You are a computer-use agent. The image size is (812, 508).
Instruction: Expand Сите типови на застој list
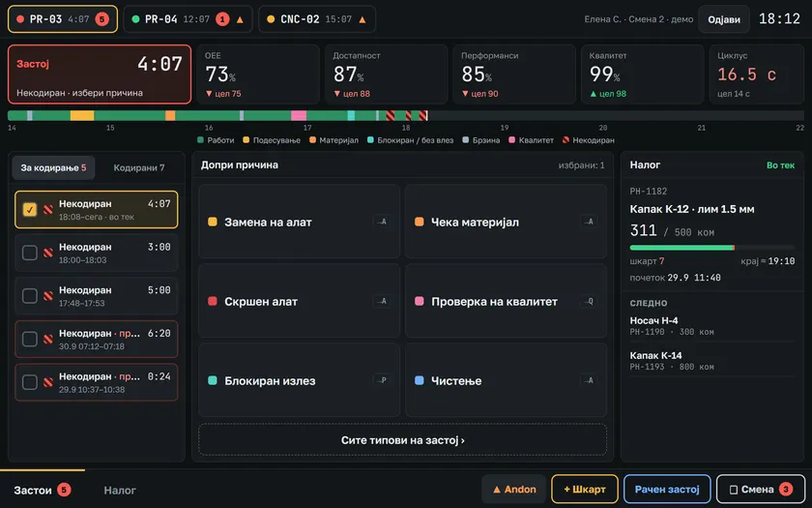pyautogui.click(x=402, y=440)
